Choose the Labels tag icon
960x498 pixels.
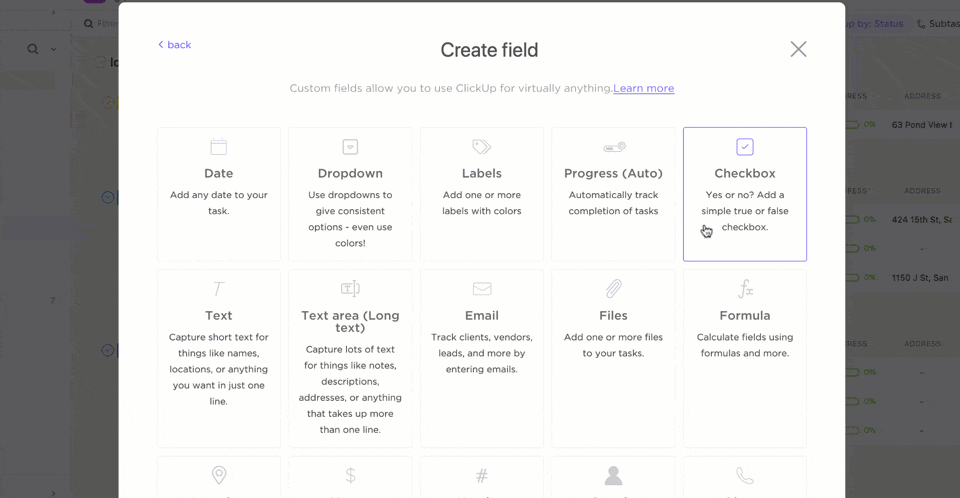(x=481, y=147)
